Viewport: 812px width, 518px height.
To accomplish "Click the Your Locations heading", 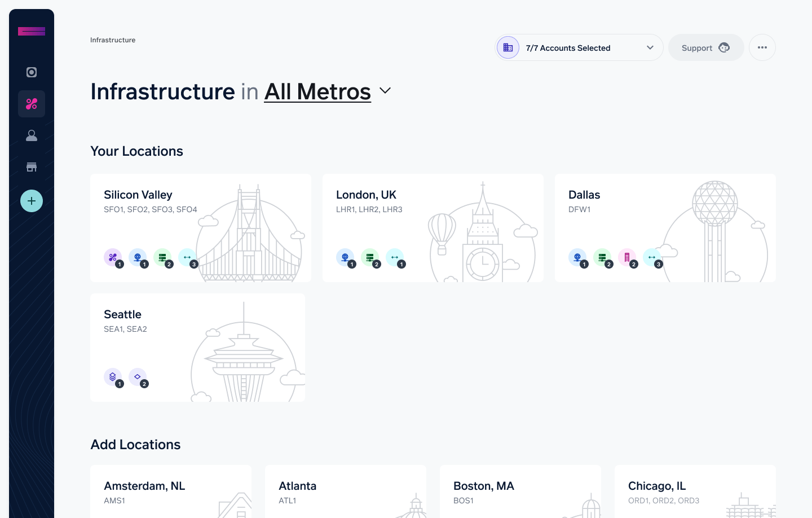I will pos(136,151).
